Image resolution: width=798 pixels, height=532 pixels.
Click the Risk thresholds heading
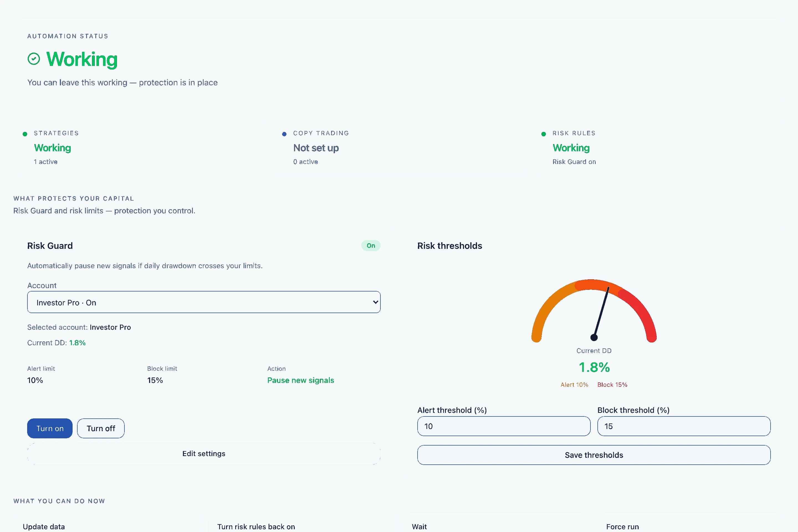click(449, 246)
